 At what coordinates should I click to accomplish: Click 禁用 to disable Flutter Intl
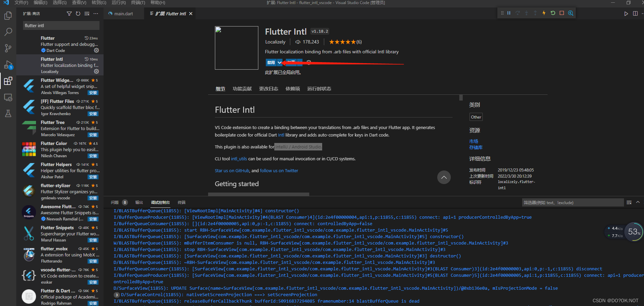click(x=271, y=62)
